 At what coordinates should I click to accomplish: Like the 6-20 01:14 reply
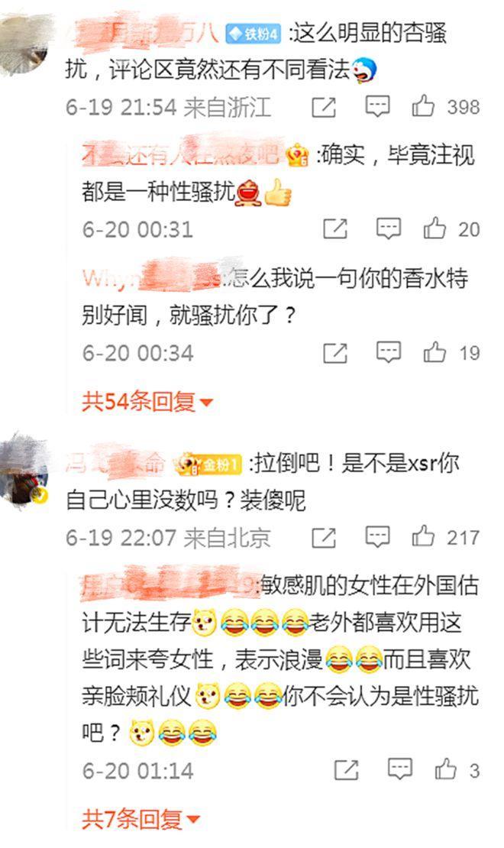(446, 769)
